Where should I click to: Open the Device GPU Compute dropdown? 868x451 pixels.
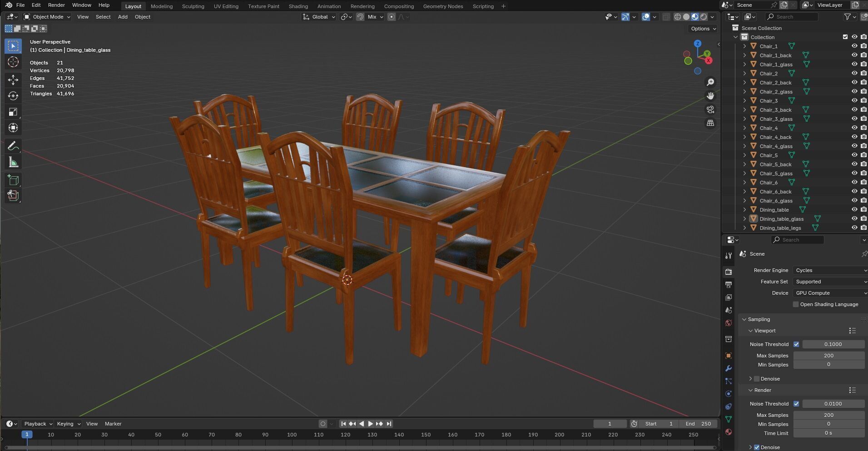pyautogui.click(x=830, y=293)
